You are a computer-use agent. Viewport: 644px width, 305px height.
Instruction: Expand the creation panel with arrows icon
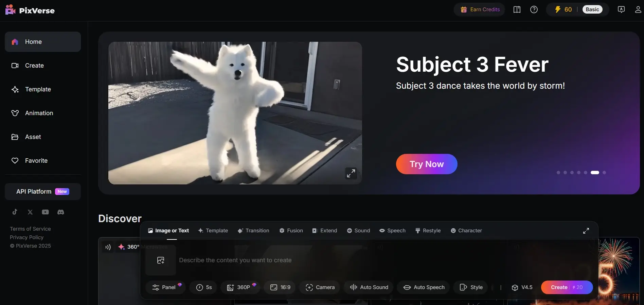click(x=586, y=231)
